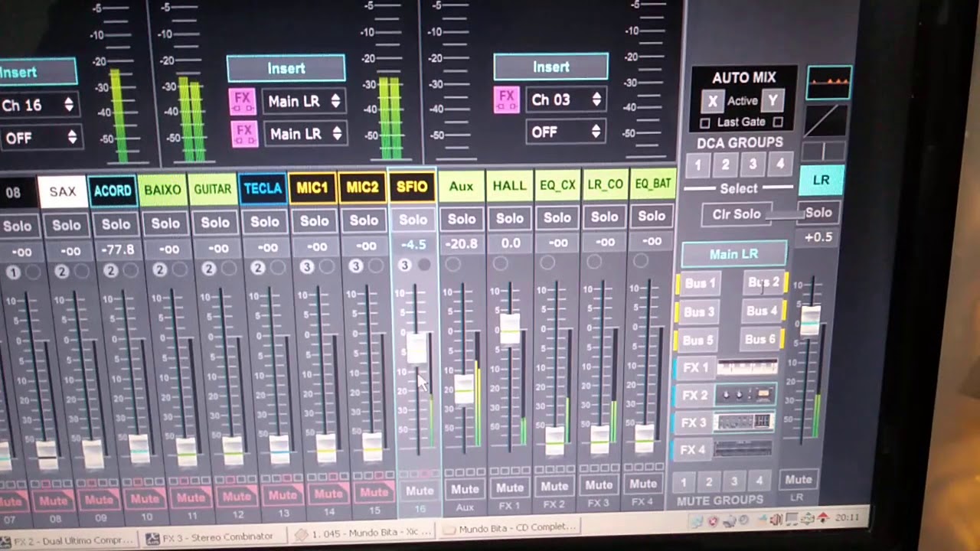Select DCA group 1
The width and height of the screenshot is (980, 551).
coord(697,164)
